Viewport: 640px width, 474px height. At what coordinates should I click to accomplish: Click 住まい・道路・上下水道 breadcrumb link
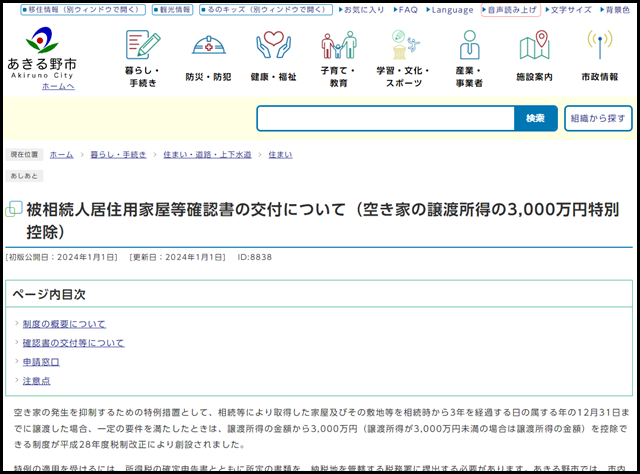(x=207, y=155)
